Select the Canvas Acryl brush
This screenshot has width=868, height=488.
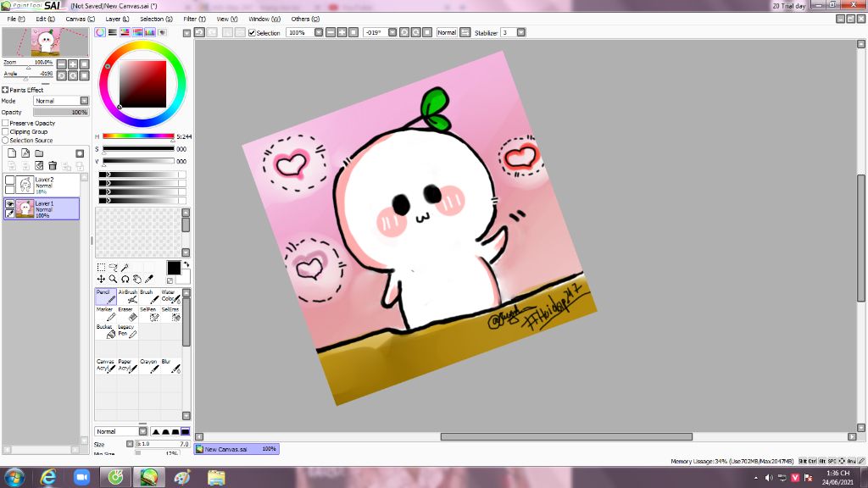point(106,366)
